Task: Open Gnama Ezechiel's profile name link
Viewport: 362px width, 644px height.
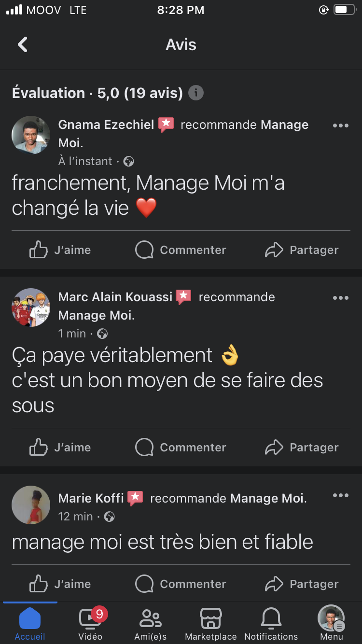Action: (106, 125)
